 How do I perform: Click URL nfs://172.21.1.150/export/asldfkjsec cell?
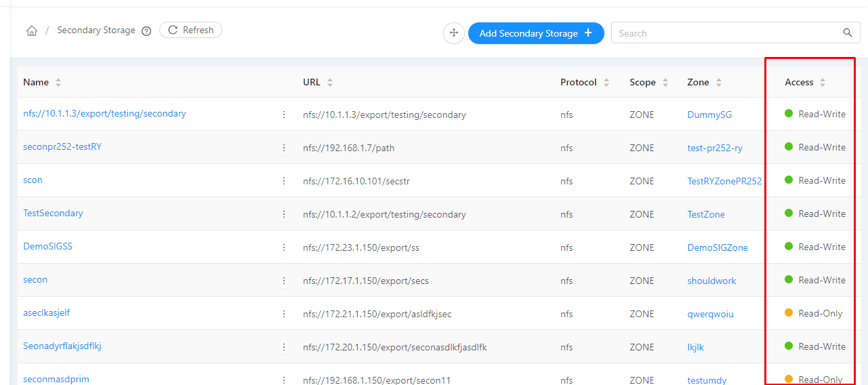[377, 314]
